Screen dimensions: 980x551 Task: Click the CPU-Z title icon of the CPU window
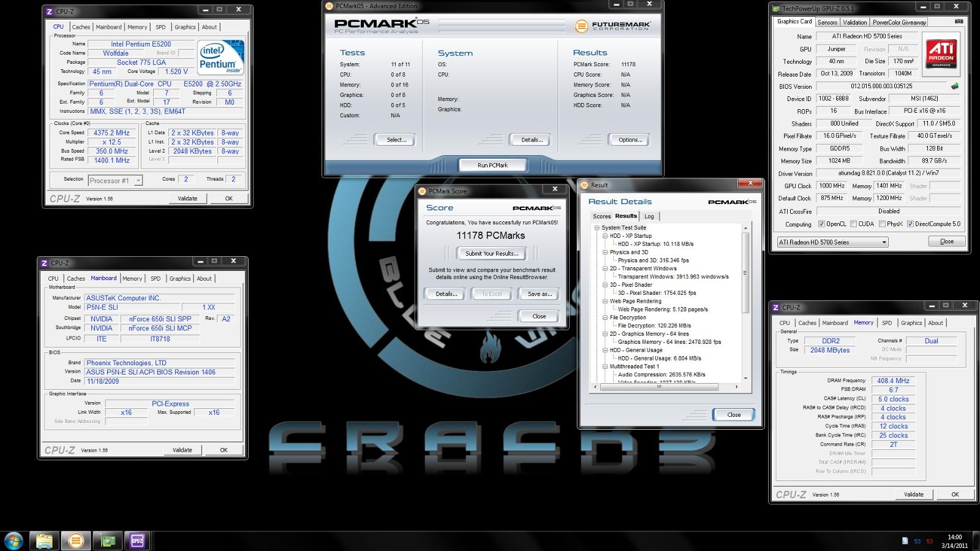[50, 11]
